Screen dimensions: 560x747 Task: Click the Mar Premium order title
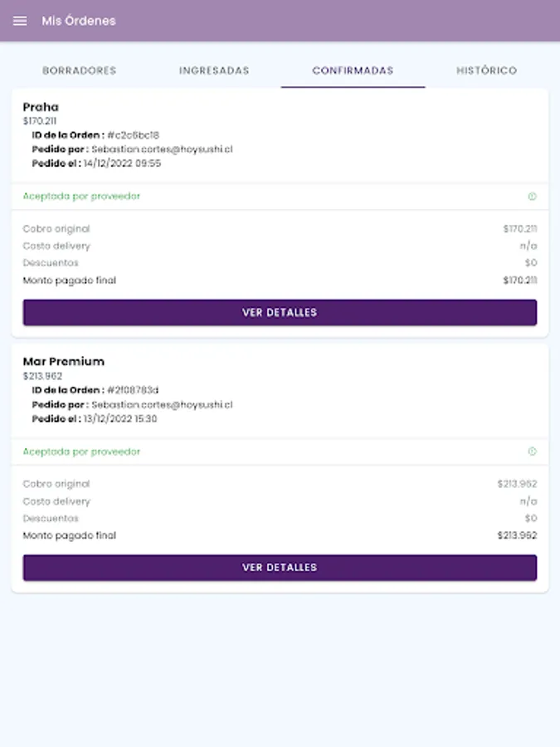click(x=64, y=362)
